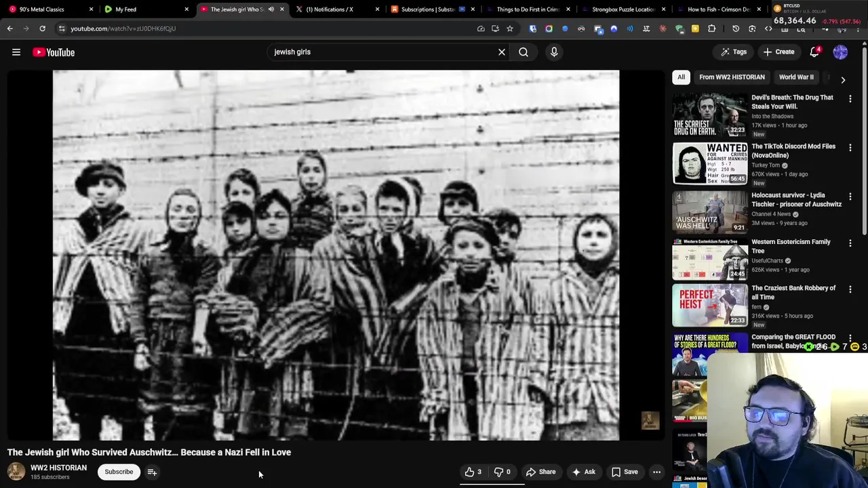This screenshot has height=488, width=868.
Task: Open WW2 HISTORIAN channel avatar
Action: 16,472
